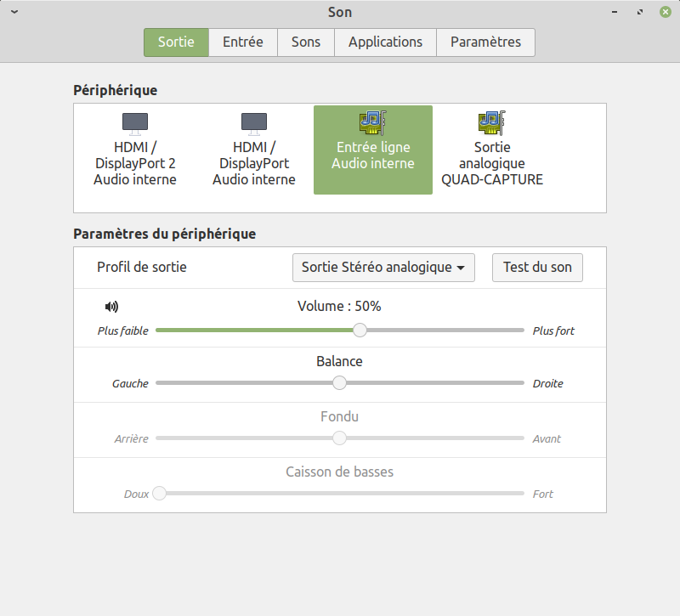The height and width of the screenshot is (616, 680).
Task: Click the Fondu slider handle
Action: [339, 438]
